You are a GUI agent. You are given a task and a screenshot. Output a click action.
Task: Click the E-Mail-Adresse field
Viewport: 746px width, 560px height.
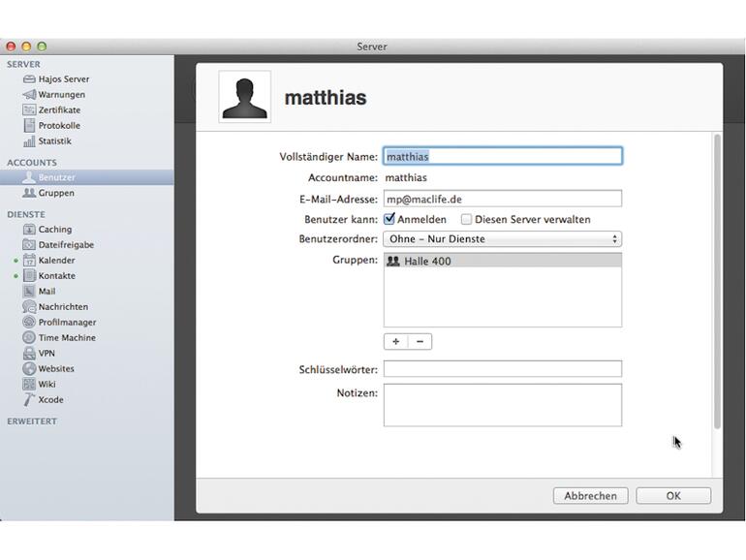[x=503, y=199]
